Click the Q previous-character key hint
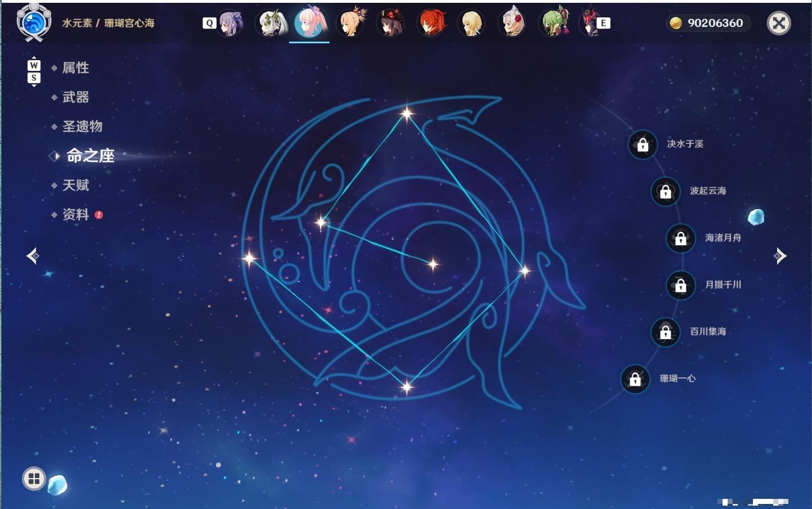 click(209, 23)
